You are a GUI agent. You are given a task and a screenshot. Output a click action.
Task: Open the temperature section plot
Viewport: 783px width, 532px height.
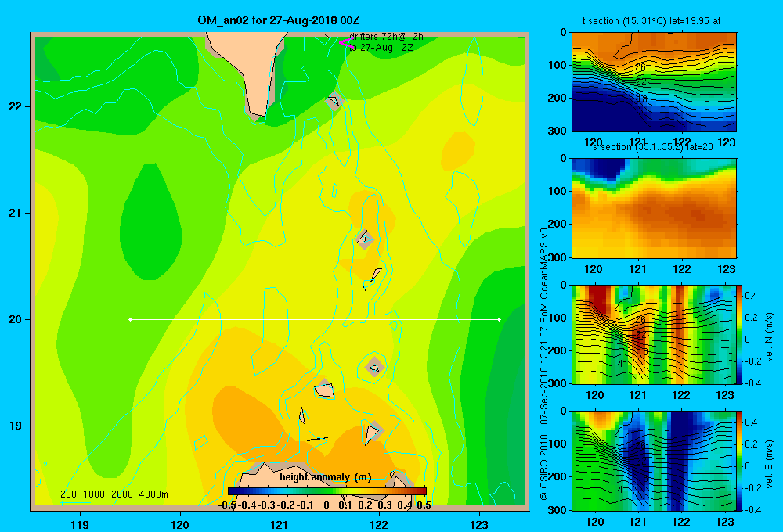click(654, 82)
